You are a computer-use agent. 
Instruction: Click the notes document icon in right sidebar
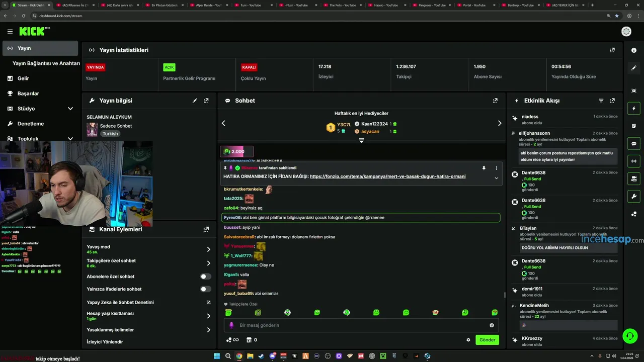[x=634, y=126]
